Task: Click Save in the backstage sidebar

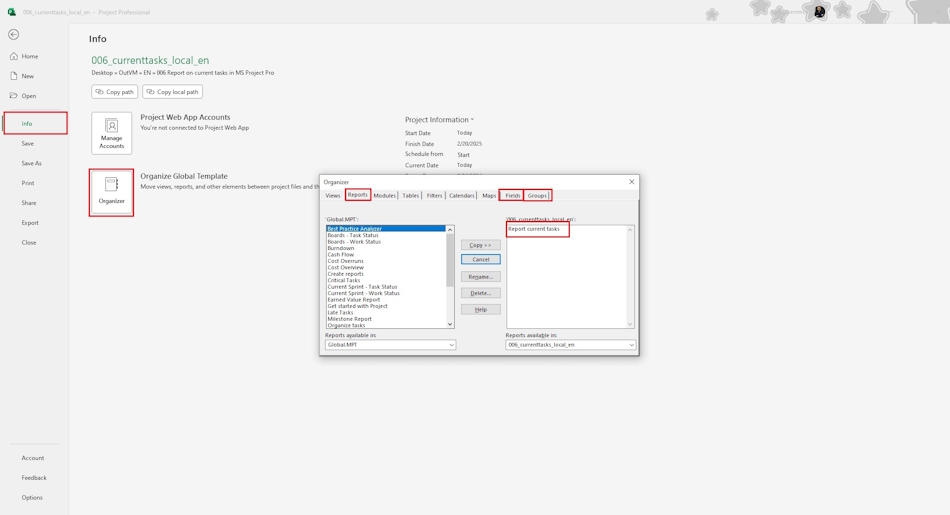Action: [28, 144]
